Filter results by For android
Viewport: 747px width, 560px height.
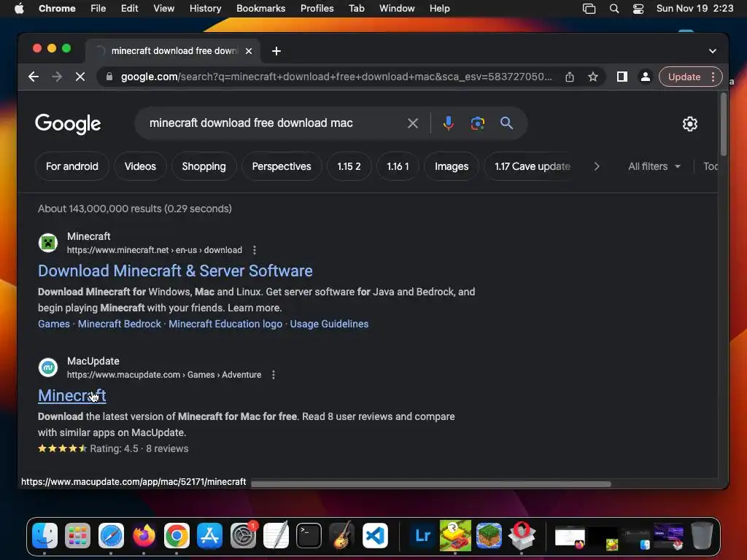(x=72, y=167)
